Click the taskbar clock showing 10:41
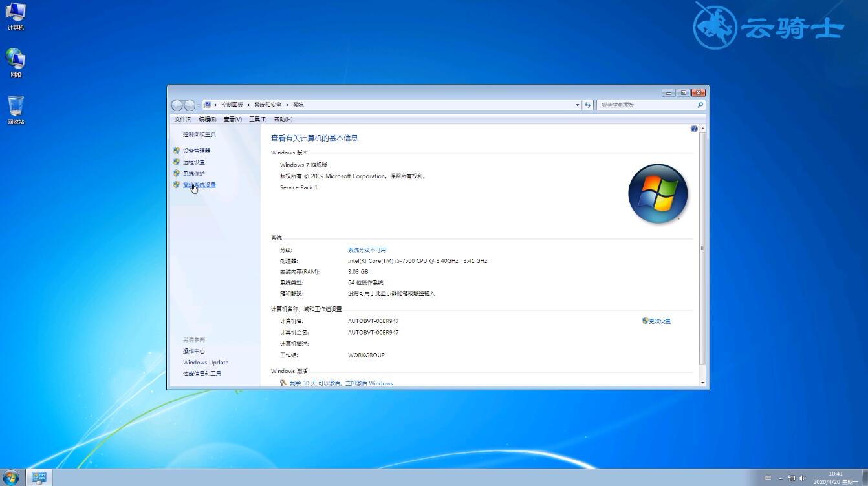The image size is (868, 486). click(x=836, y=478)
